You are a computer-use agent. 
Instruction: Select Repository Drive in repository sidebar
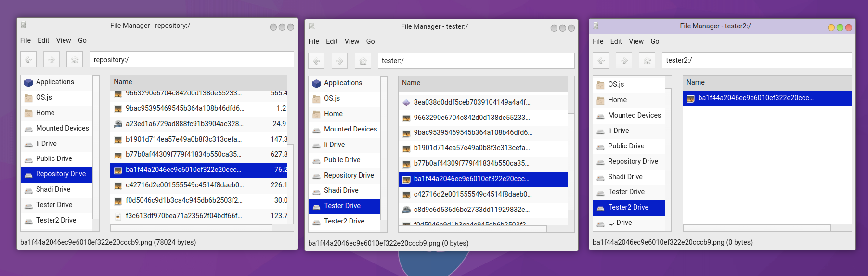pos(57,174)
